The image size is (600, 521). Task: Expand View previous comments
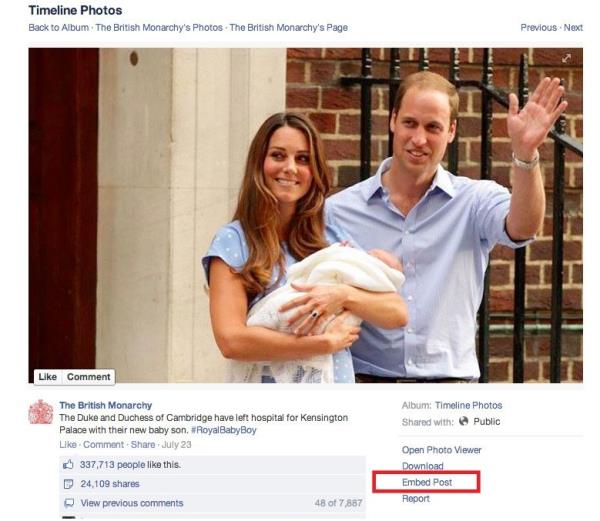[132, 503]
